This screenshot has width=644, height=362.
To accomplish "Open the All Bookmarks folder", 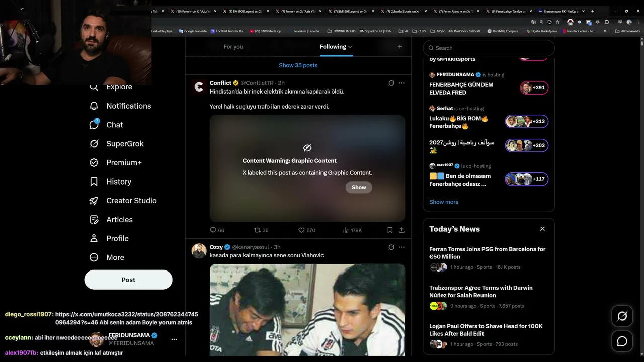I will [627, 31].
